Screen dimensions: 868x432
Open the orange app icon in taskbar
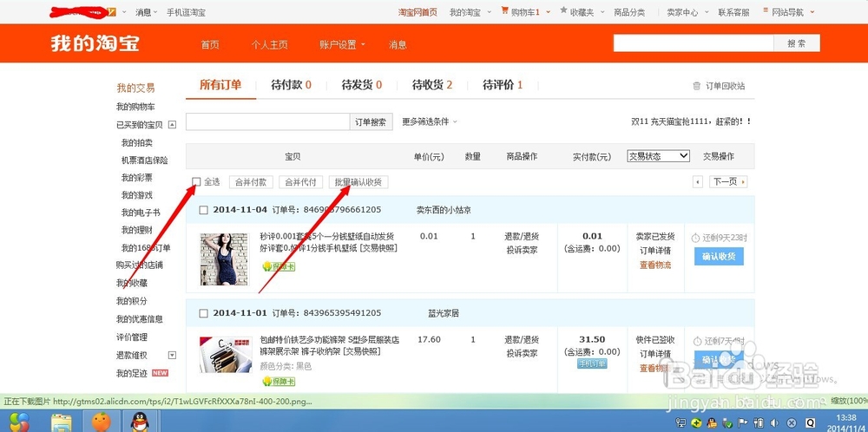click(101, 422)
